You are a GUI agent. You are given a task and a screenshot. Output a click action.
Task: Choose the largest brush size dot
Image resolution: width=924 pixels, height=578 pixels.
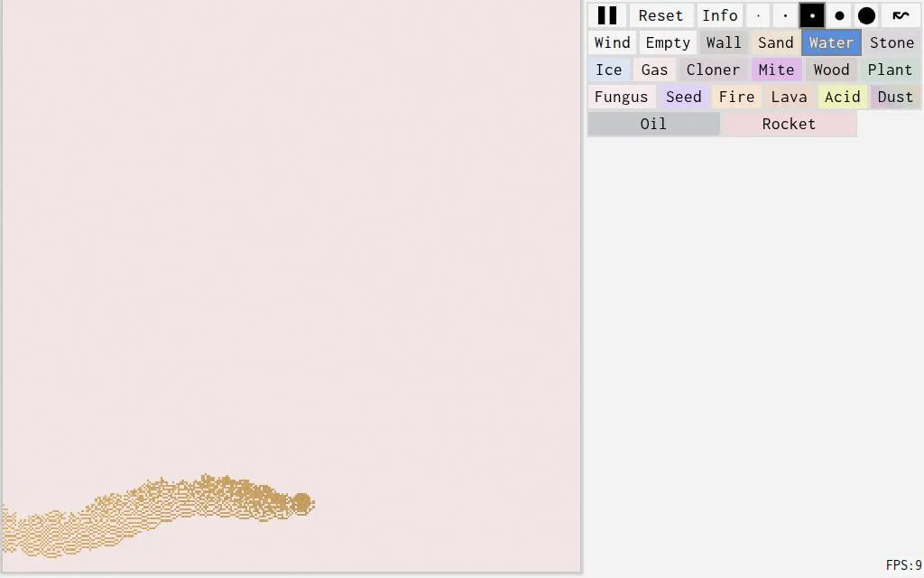pyautogui.click(x=866, y=15)
